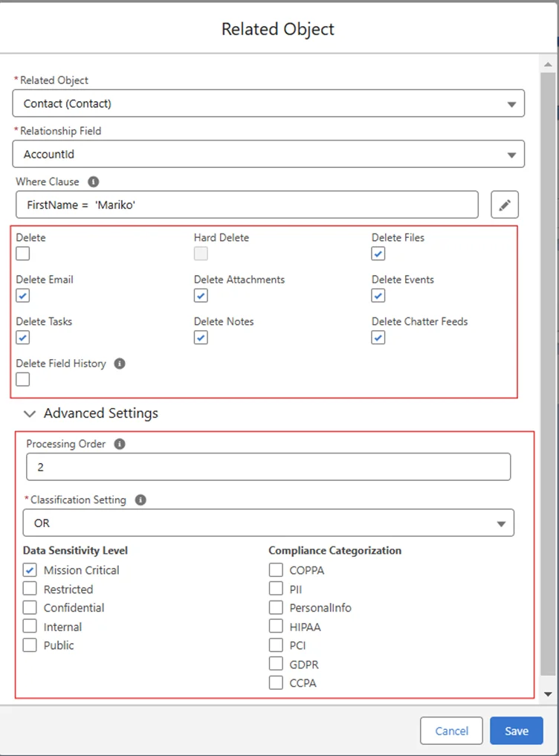
Task: Open the Relationship Field dropdown
Action: 268,155
